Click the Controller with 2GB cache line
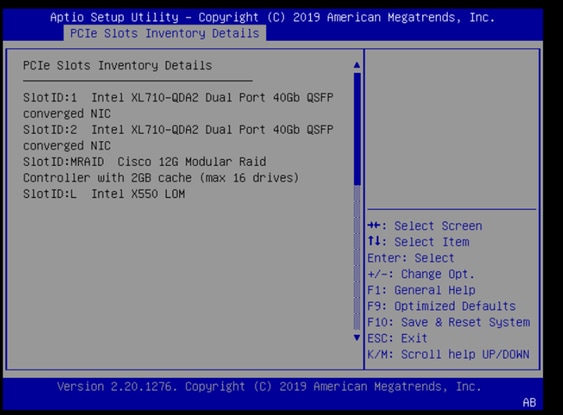The height and width of the screenshot is (415, 563). click(x=161, y=178)
